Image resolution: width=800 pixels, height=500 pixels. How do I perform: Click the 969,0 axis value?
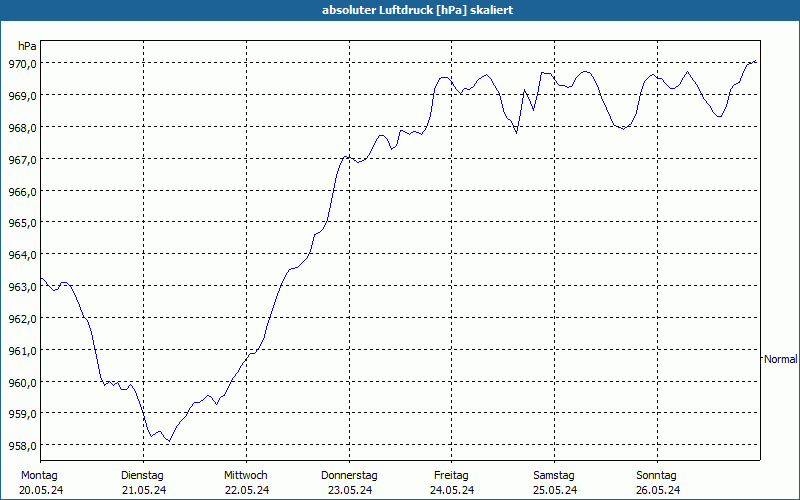23,95
